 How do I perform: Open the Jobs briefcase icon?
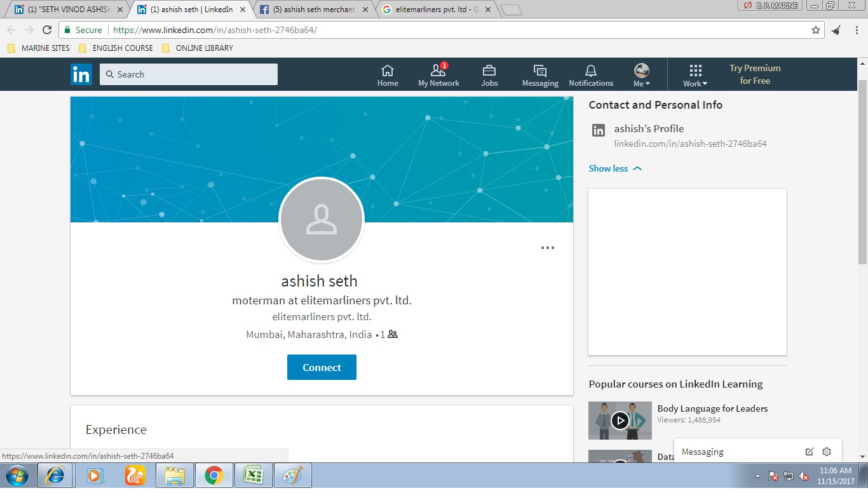tap(489, 74)
